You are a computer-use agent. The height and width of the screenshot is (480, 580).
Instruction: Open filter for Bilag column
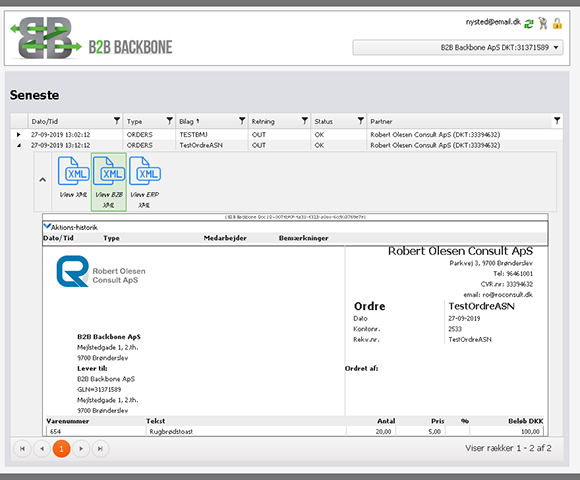pyautogui.click(x=242, y=121)
